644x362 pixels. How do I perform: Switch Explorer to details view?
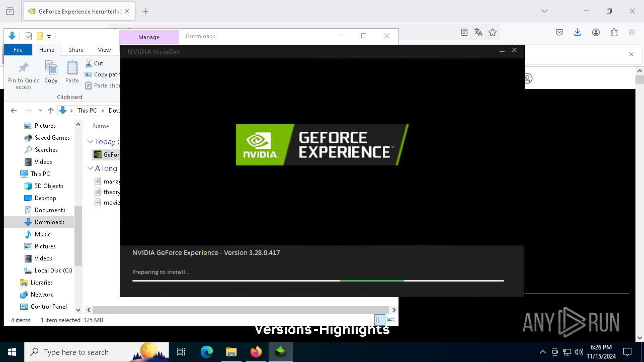(380, 320)
